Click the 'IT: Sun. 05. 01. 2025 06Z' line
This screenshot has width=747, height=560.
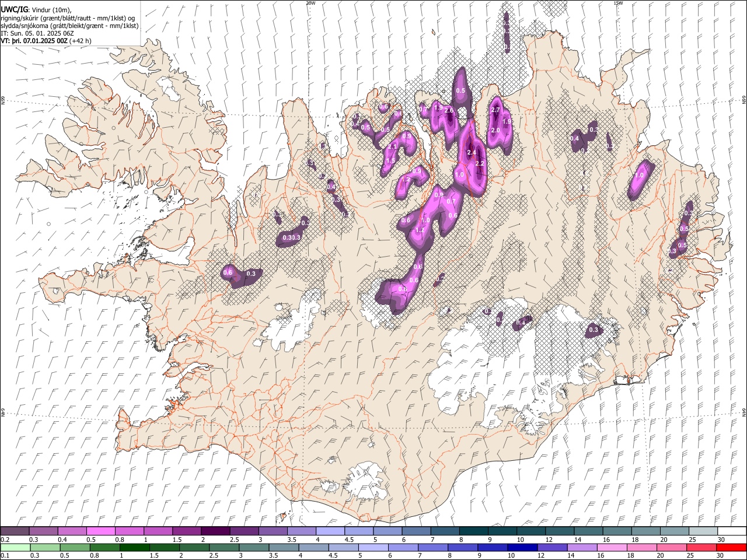(x=37, y=33)
